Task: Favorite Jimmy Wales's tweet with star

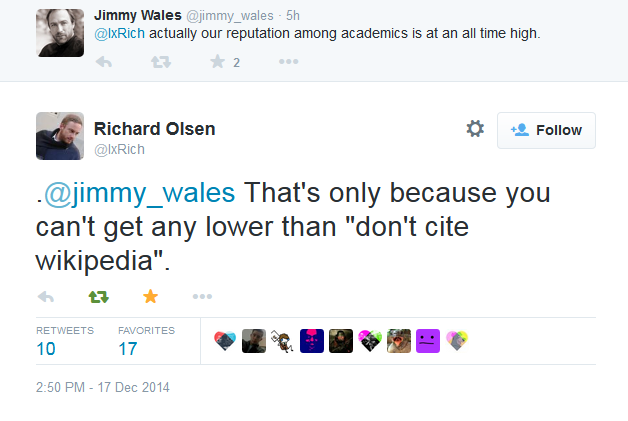Action: coord(217,62)
